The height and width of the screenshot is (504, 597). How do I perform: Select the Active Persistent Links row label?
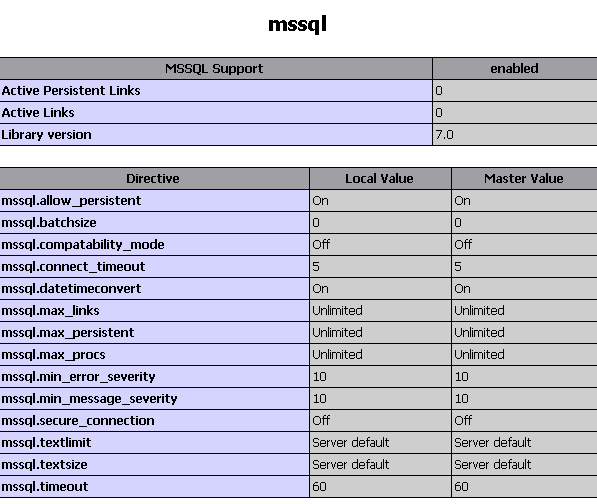[71, 91]
